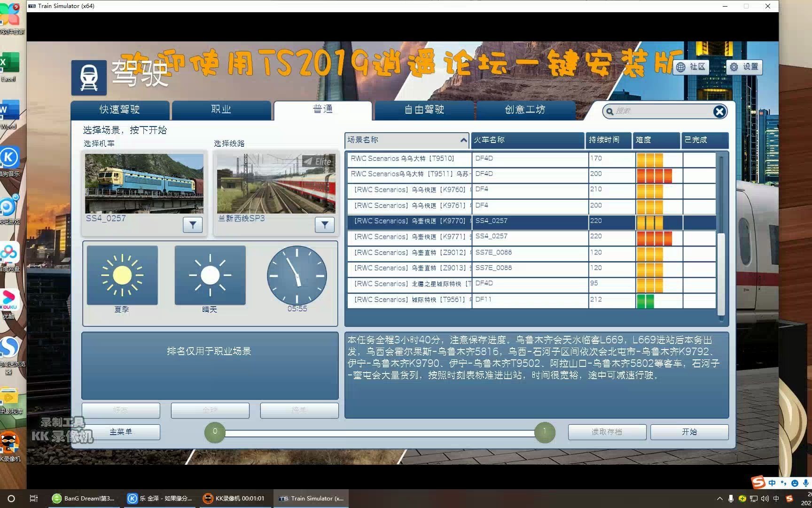812x508 pixels.
Task: Sort by 场景名称 column arrow
Action: pyautogui.click(x=463, y=140)
